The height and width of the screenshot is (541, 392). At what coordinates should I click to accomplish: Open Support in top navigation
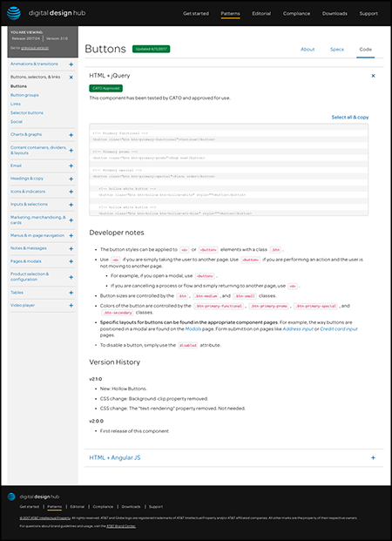(368, 13)
